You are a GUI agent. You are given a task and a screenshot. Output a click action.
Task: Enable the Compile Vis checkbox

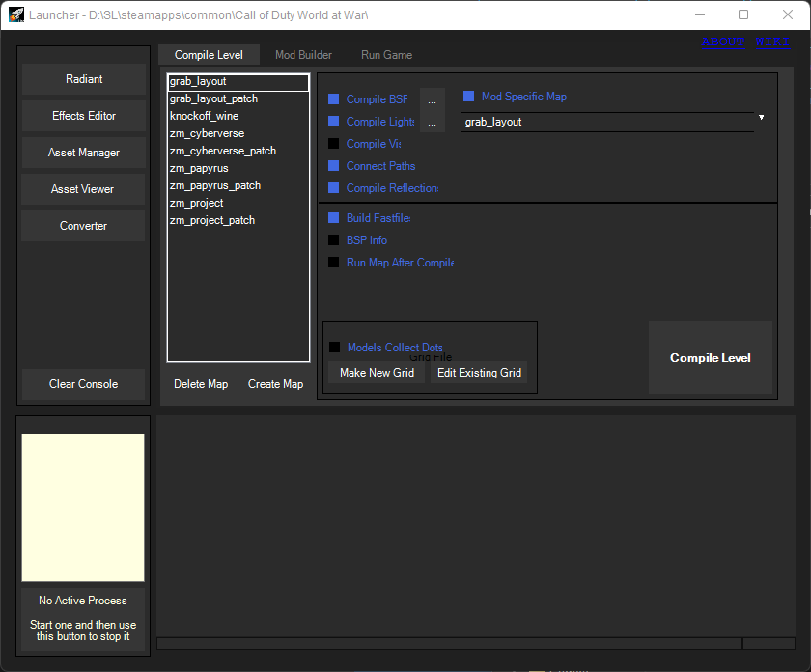(x=334, y=143)
